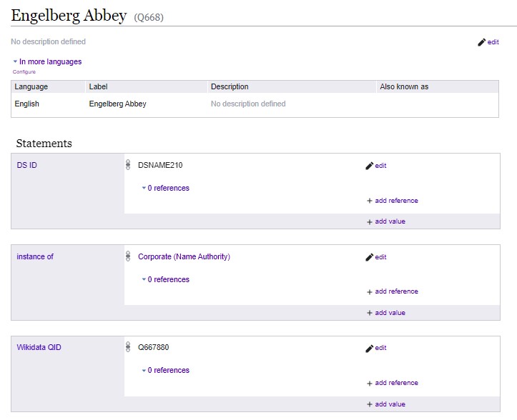Image resolution: width=517 pixels, height=420 pixels.
Task: Open the DS ID property link
Action: (26, 165)
